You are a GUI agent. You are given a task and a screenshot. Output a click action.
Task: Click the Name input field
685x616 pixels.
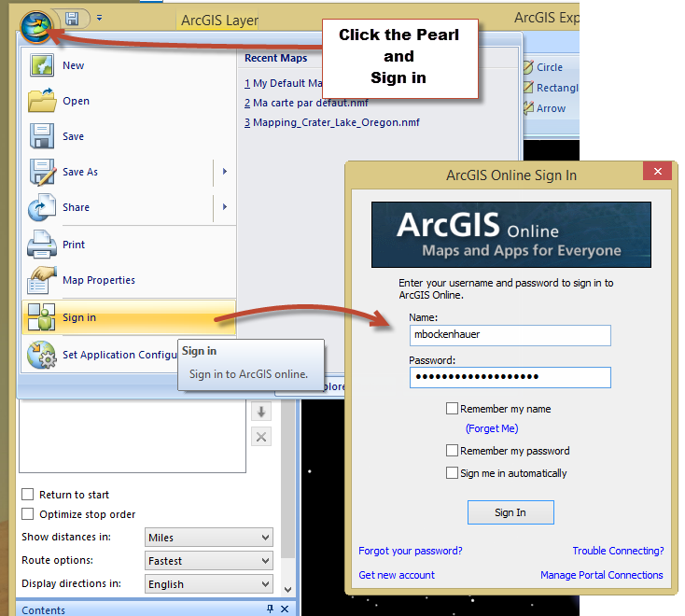(510, 335)
